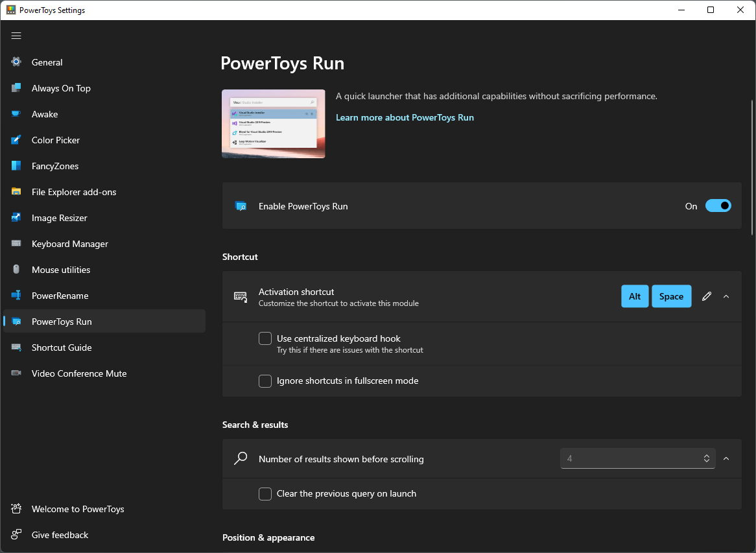Click the Color Picker icon
The width and height of the screenshot is (756, 553).
[x=16, y=140]
